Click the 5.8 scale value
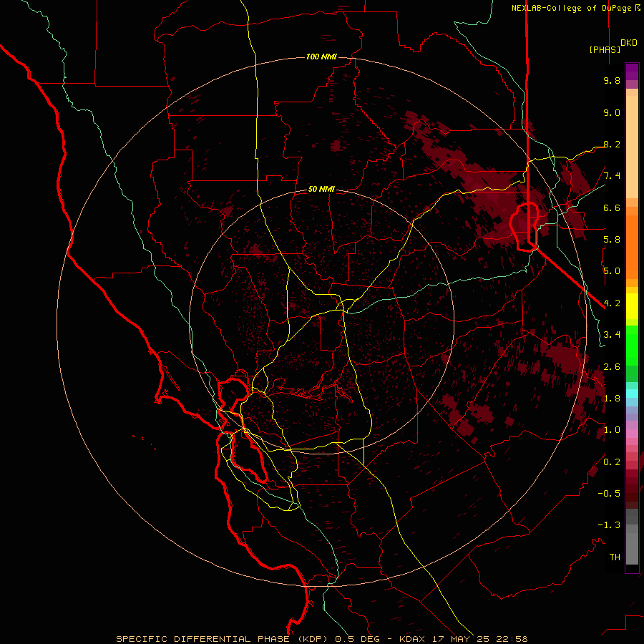 coord(612,240)
